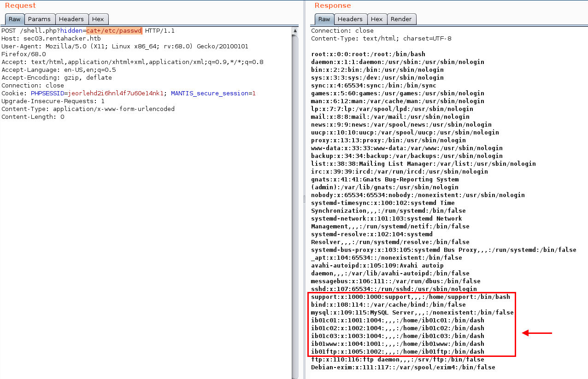This screenshot has width=588, height=379.
Task: Click the systemd-network:x:101:103 line
Action: click(387, 219)
